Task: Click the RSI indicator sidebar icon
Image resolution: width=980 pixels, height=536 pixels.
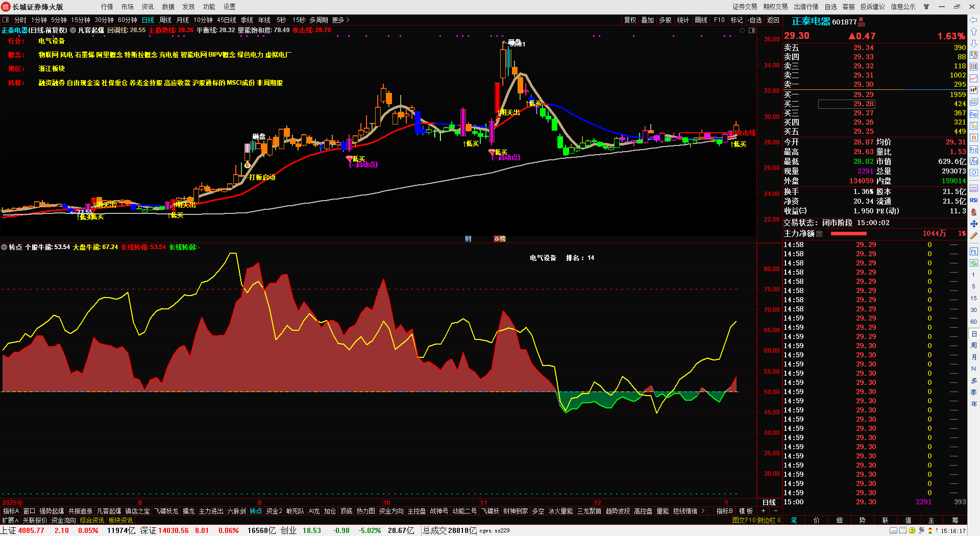Action: click(973, 200)
